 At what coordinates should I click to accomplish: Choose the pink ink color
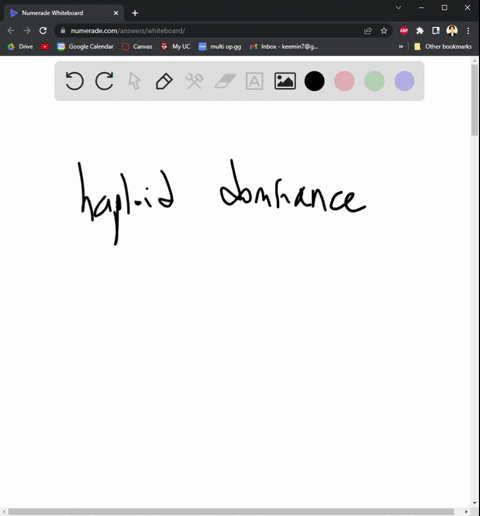tap(344, 81)
